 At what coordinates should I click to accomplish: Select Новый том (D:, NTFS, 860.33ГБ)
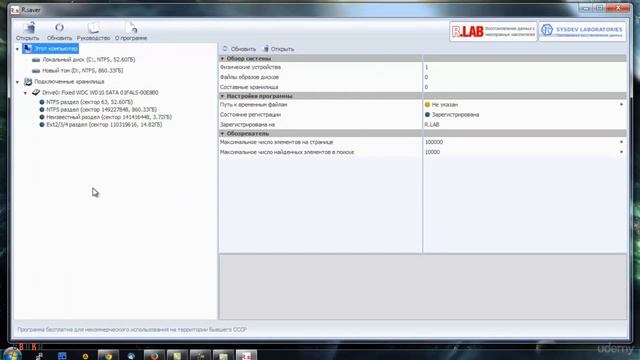click(82, 71)
